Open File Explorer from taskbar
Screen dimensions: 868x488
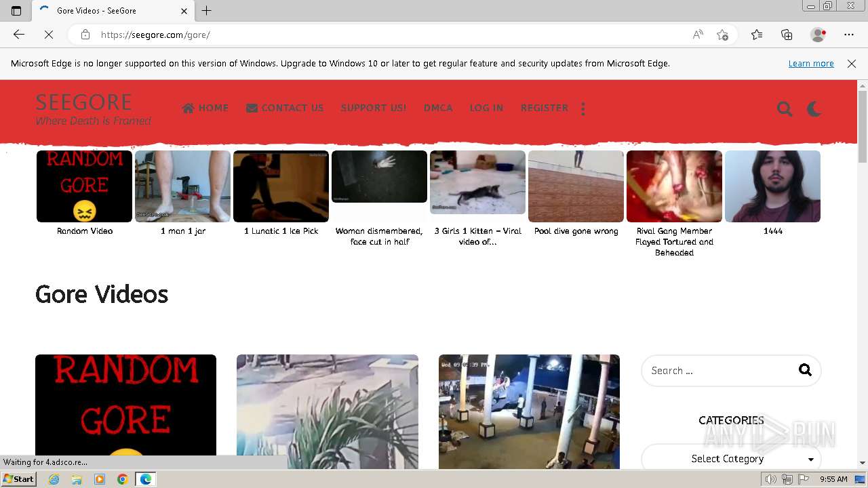click(x=77, y=479)
